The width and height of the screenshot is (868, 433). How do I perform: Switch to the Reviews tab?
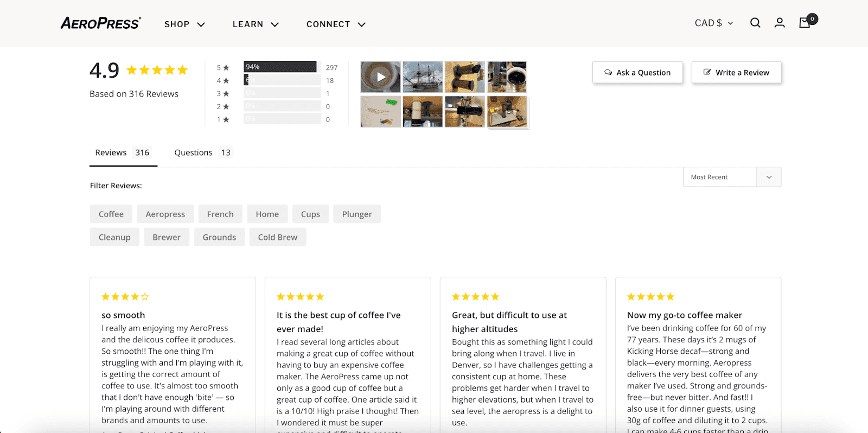click(123, 152)
